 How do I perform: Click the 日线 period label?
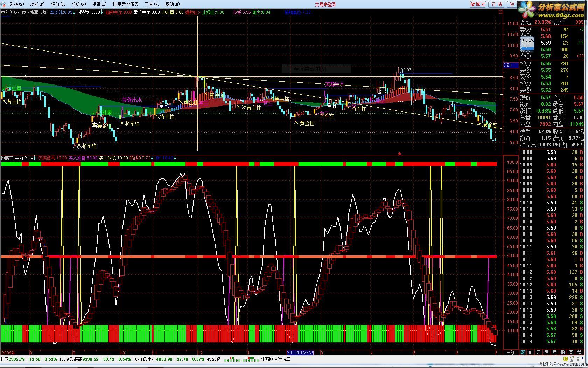pyautogui.click(x=511, y=353)
